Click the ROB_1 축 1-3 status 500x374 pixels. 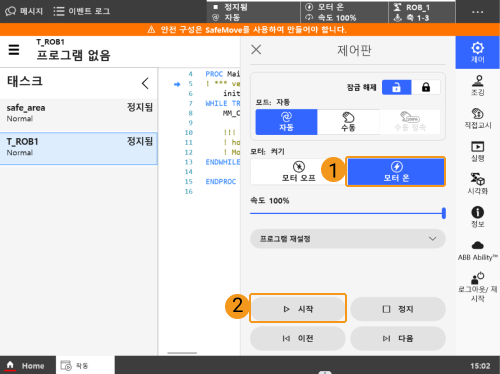[422, 12]
